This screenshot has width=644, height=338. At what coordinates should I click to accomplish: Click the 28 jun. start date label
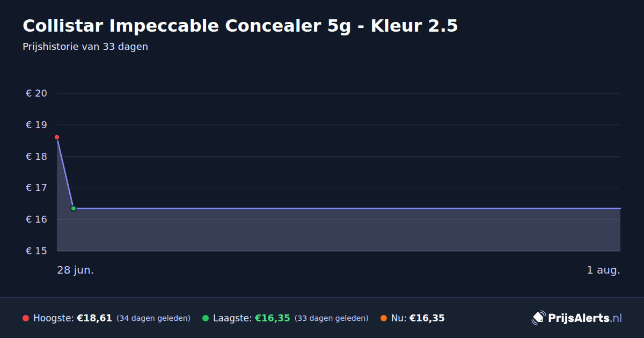75,270
